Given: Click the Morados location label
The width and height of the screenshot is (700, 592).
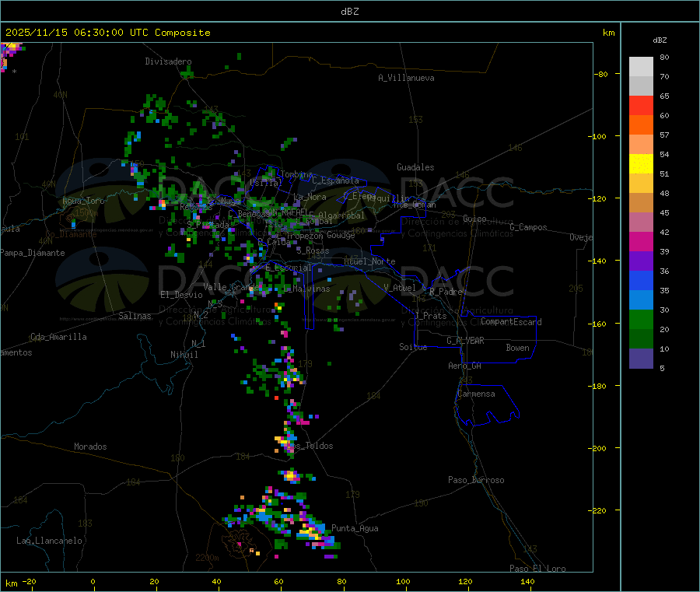Looking at the screenshot, I should pyautogui.click(x=90, y=447).
